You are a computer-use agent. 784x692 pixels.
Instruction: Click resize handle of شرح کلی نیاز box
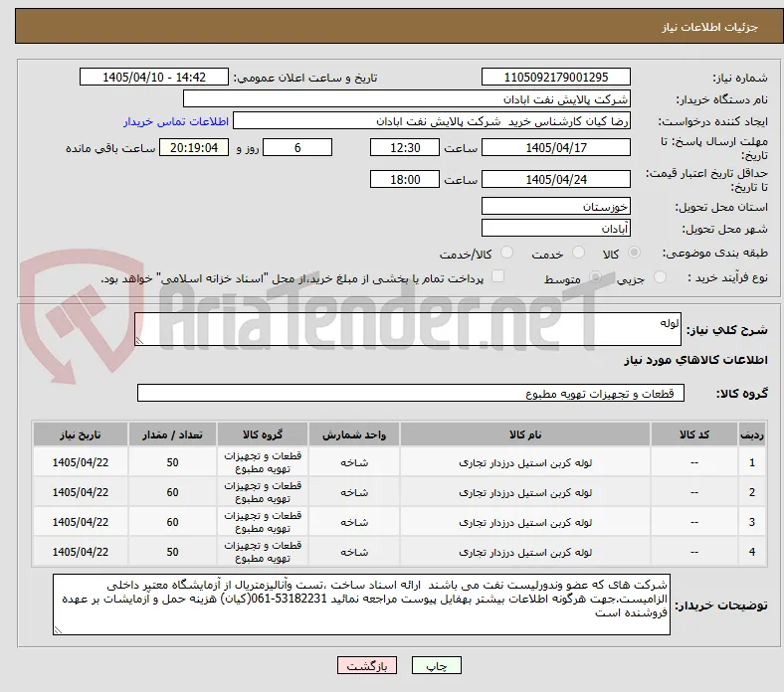pyautogui.click(x=139, y=341)
